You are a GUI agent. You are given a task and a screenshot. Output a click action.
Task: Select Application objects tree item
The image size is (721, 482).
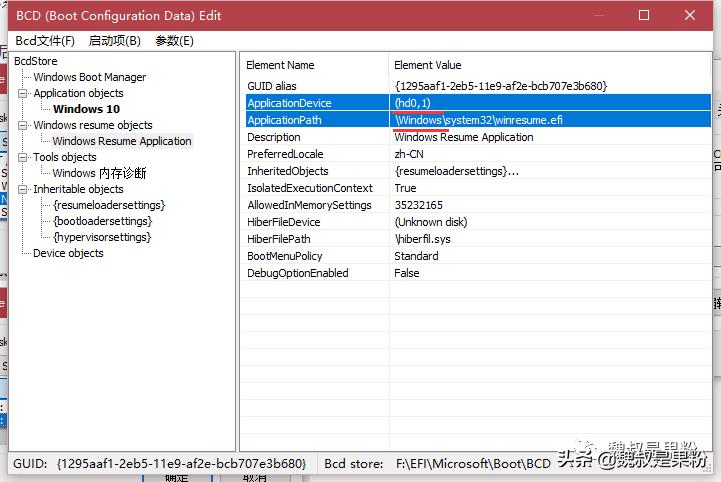[79, 93]
